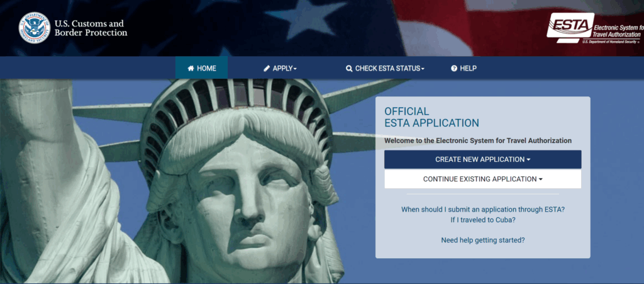Click the pencil icon beside Apply
The image size is (644, 284).
coord(267,68)
